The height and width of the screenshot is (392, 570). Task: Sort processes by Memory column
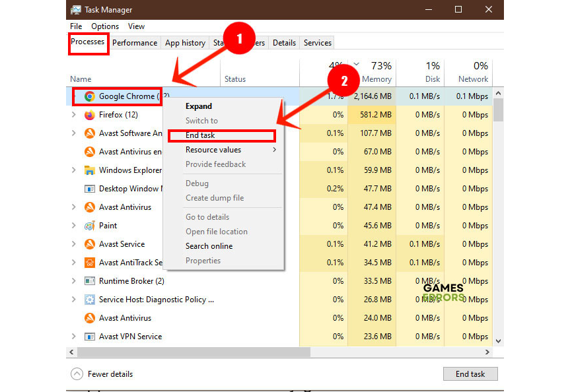click(x=376, y=79)
